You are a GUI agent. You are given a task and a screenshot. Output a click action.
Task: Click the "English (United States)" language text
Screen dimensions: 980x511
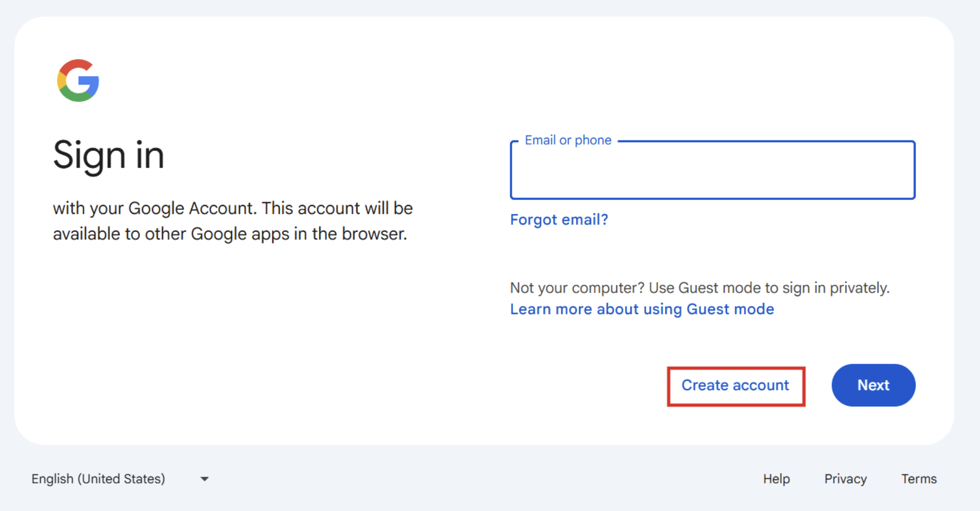point(98,479)
